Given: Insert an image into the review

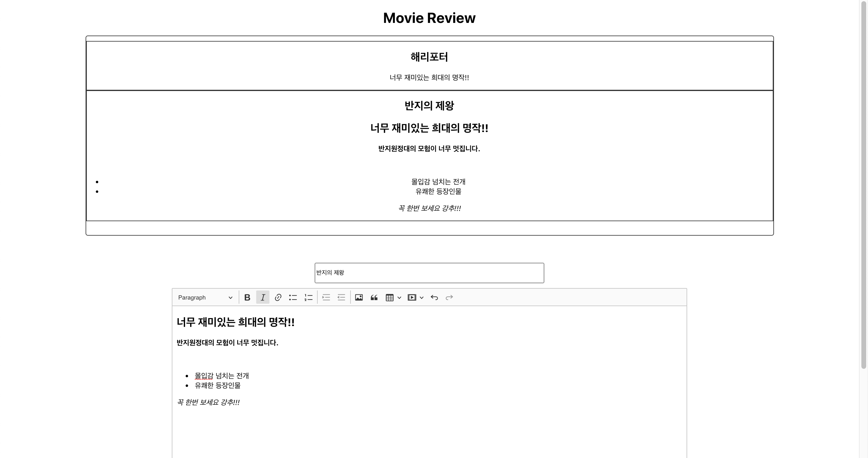Looking at the screenshot, I should pyautogui.click(x=359, y=297).
